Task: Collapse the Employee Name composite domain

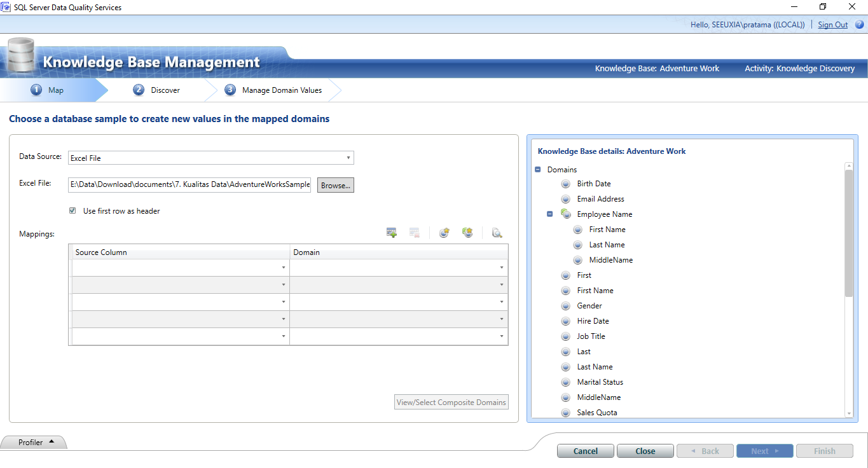Action: (550, 214)
